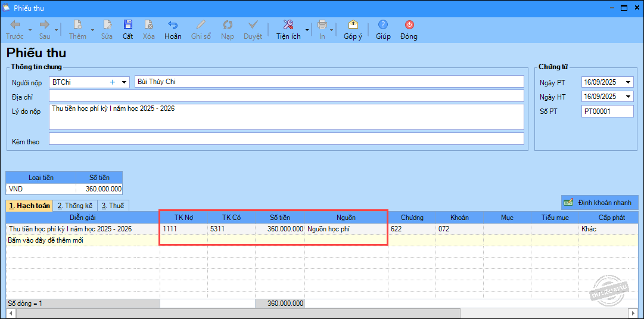Open the Ngày PT date dropdown

[628, 82]
